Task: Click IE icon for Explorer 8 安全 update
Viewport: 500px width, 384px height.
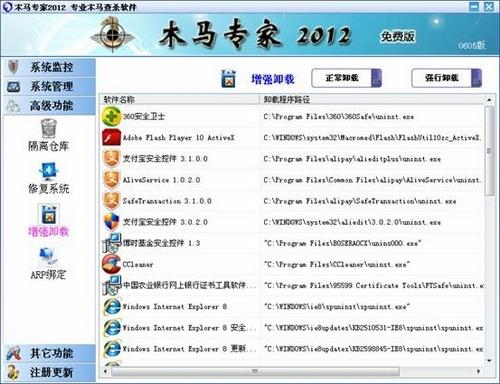Action: pos(112,328)
